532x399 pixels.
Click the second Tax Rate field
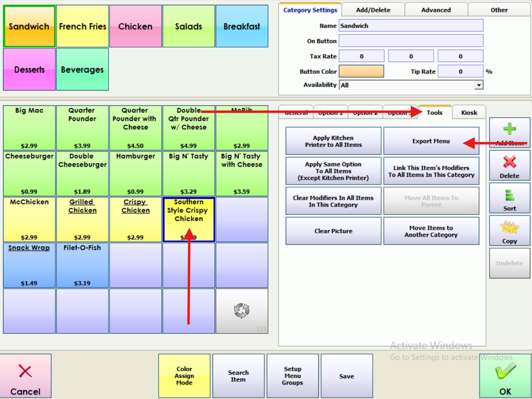(411, 56)
